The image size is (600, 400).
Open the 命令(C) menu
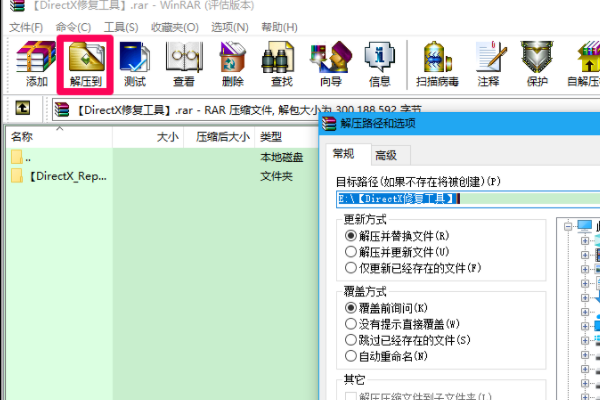(73, 27)
